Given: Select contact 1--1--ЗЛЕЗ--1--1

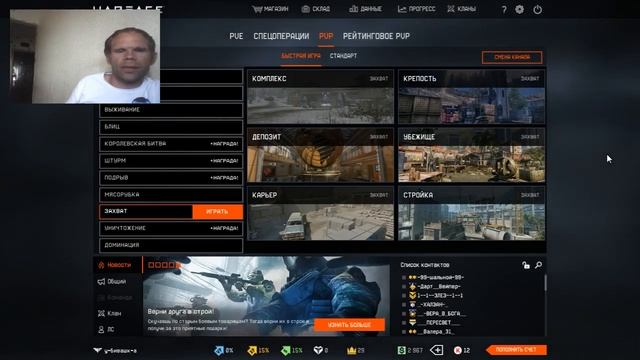Looking at the screenshot, I should pyautogui.click(x=435, y=296).
